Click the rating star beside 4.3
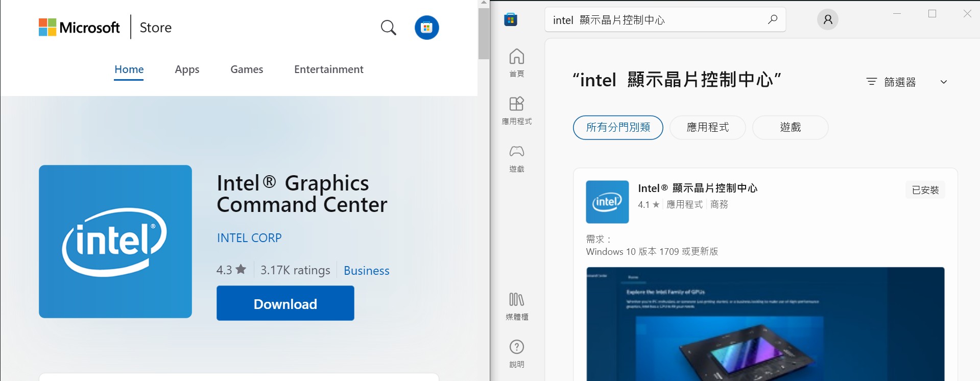Viewport: 980px width, 381px height. click(241, 269)
